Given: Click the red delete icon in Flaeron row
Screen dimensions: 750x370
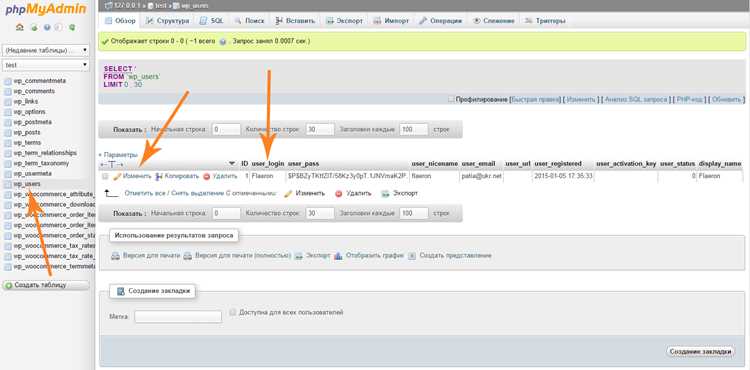Looking at the screenshot, I should [206, 176].
